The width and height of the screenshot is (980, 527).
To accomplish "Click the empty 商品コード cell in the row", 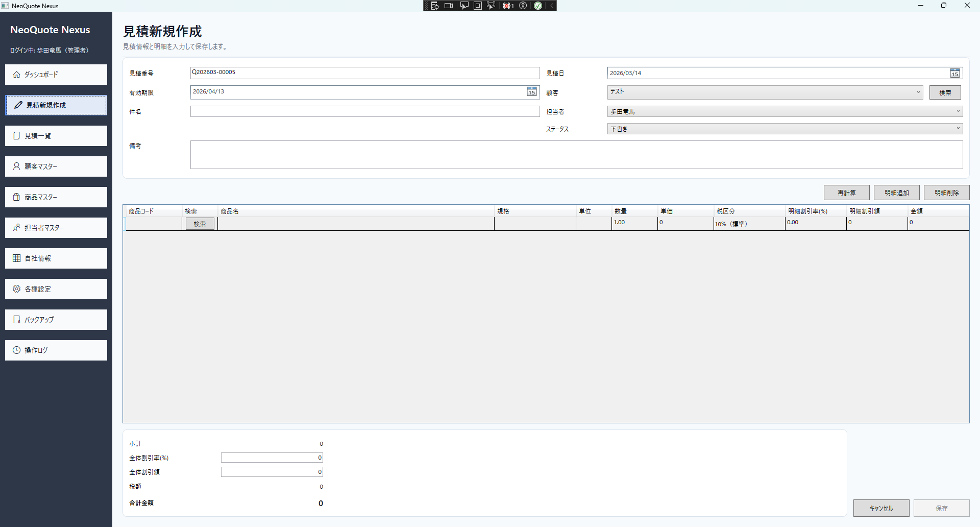I will click(154, 224).
